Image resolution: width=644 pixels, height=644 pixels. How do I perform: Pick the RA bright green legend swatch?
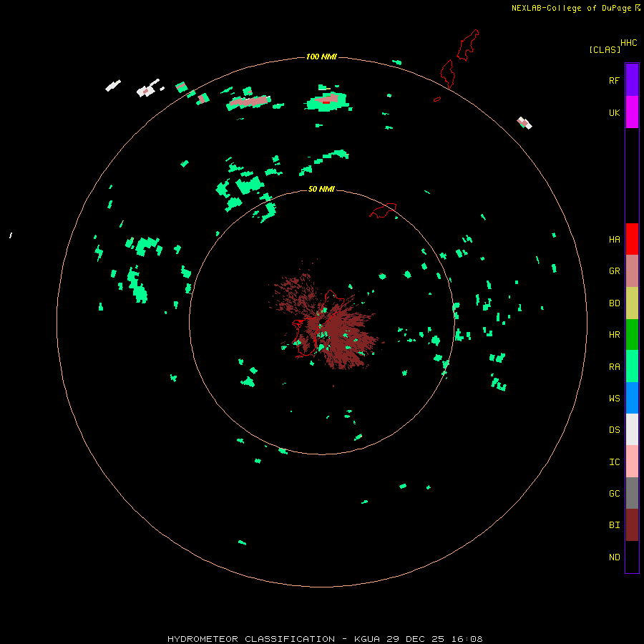pos(632,366)
